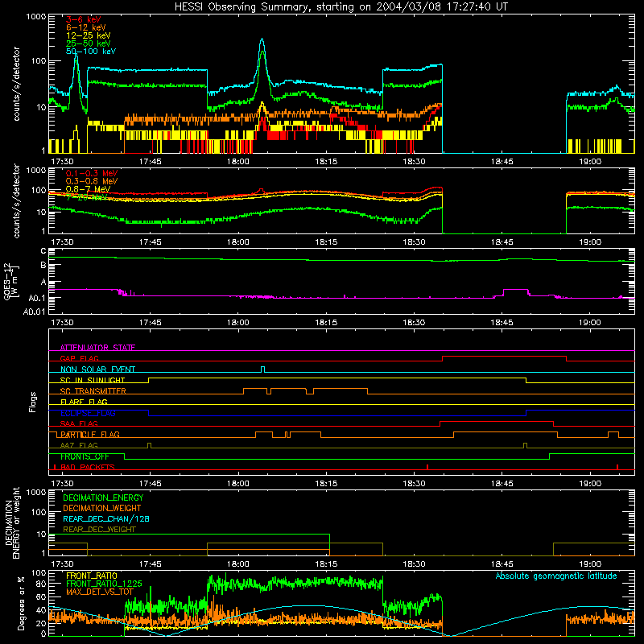Click the A0.1 tick label on GOES axis

tap(37, 298)
